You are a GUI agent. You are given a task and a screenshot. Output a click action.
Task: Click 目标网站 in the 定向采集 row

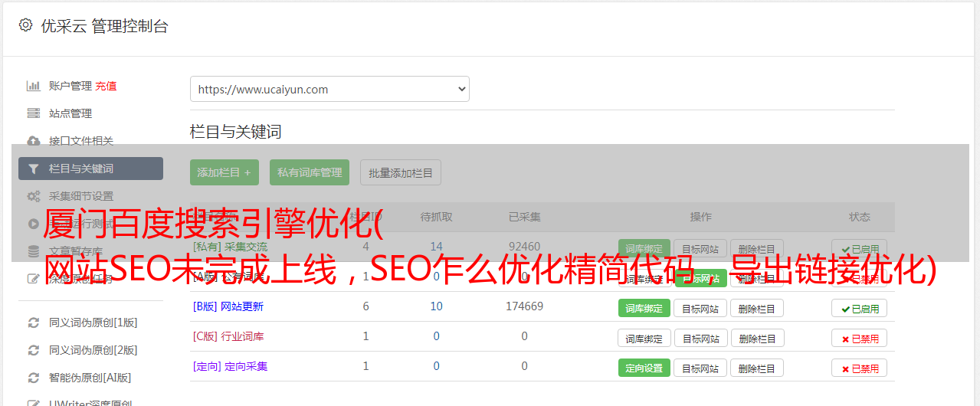(x=700, y=368)
